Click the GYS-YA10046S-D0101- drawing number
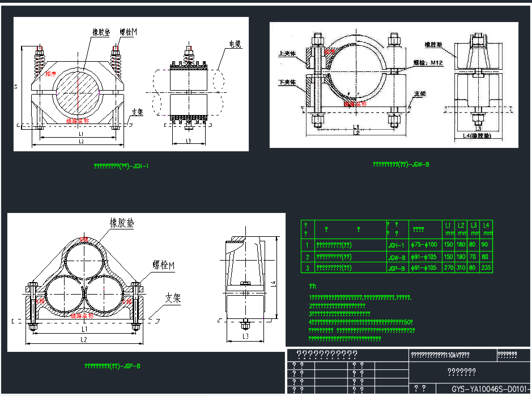532x396 pixels. 491,389
